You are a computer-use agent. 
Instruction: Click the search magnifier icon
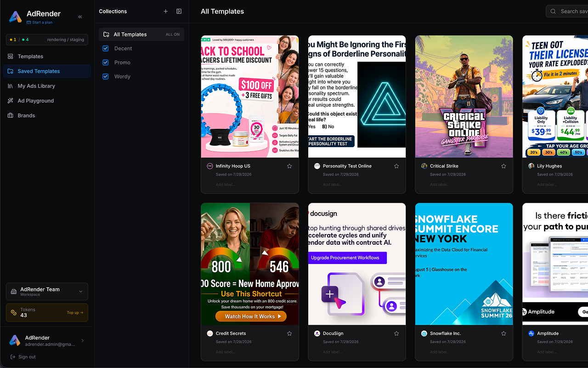coord(553,11)
